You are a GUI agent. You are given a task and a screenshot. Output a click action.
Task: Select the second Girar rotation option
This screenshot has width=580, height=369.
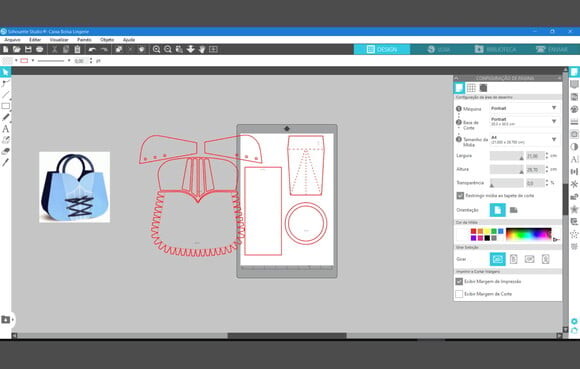513,259
